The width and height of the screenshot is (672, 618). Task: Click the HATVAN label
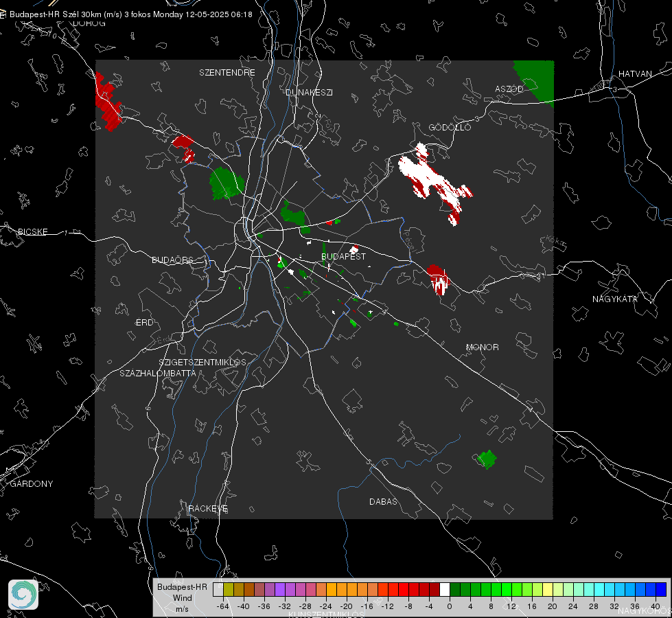(635, 73)
